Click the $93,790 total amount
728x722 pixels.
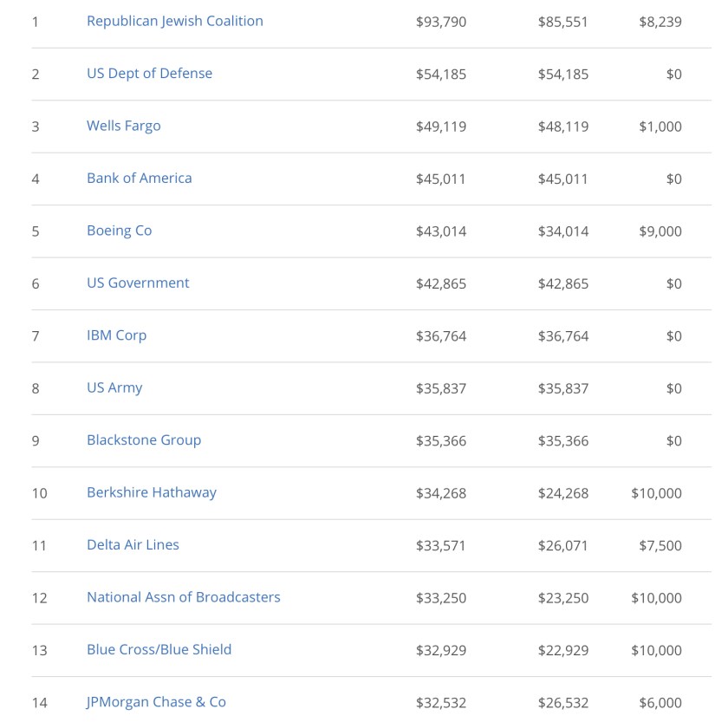(440, 22)
